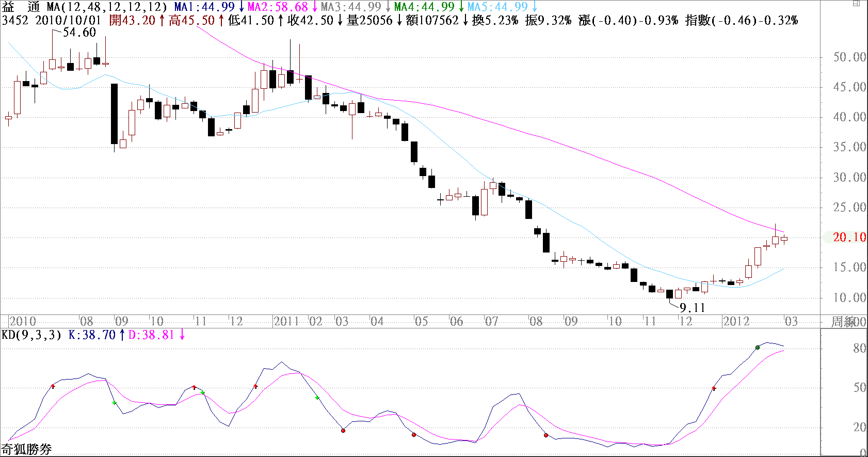Change the 周線 weekly period selector
The height and width of the screenshot is (457, 868).
click(843, 322)
